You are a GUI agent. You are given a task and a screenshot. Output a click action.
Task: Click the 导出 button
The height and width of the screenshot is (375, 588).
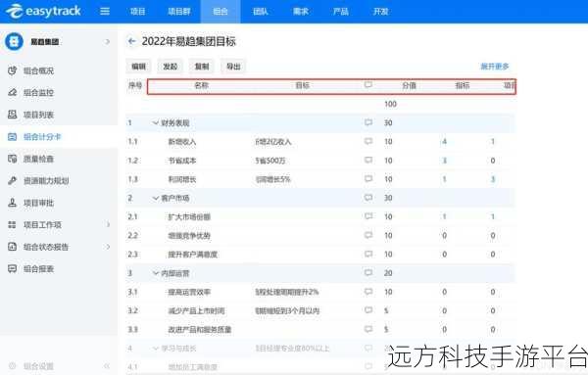coord(233,67)
